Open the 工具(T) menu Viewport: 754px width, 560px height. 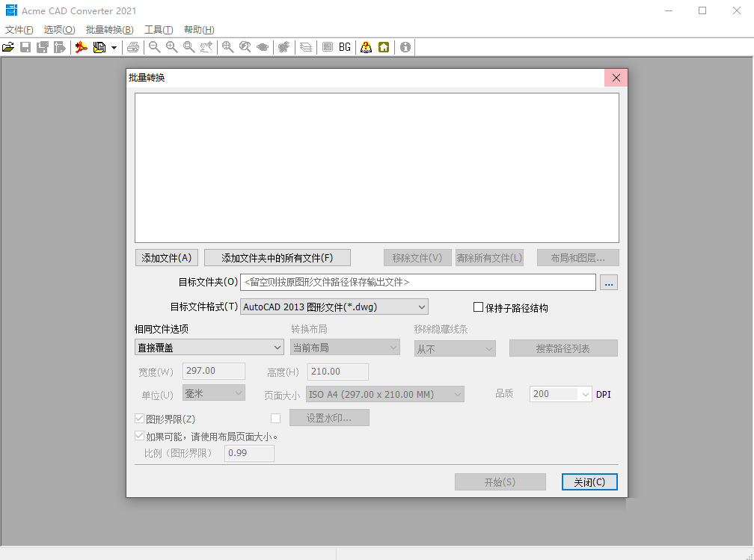point(159,30)
